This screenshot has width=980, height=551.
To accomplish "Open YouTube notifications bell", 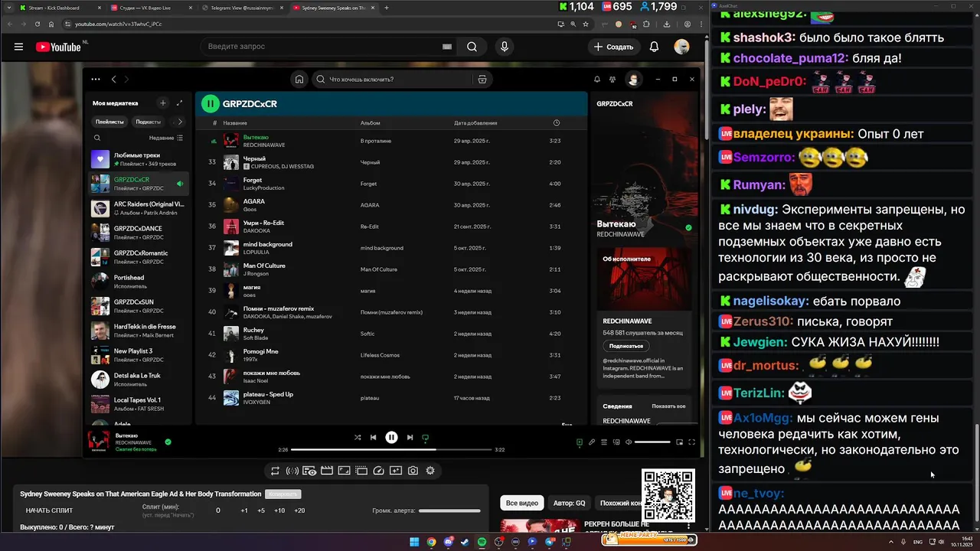I will click(x=654, y=47).
